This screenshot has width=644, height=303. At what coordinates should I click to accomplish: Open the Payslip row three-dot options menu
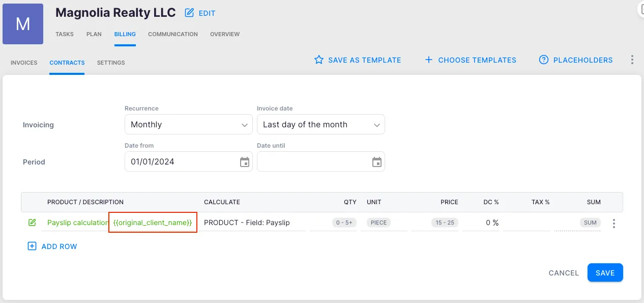pyautogui.click(x=614, y=223)
